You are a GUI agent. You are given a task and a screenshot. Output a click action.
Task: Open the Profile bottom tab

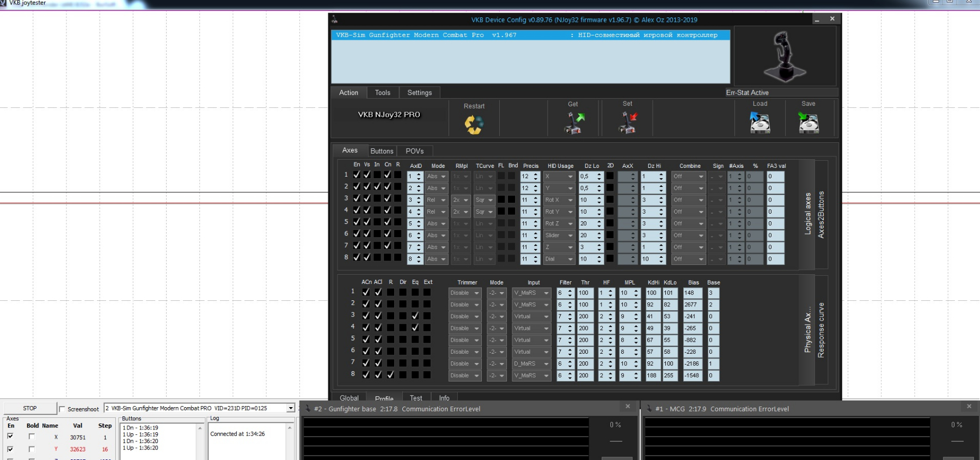(x=384, y=398)
